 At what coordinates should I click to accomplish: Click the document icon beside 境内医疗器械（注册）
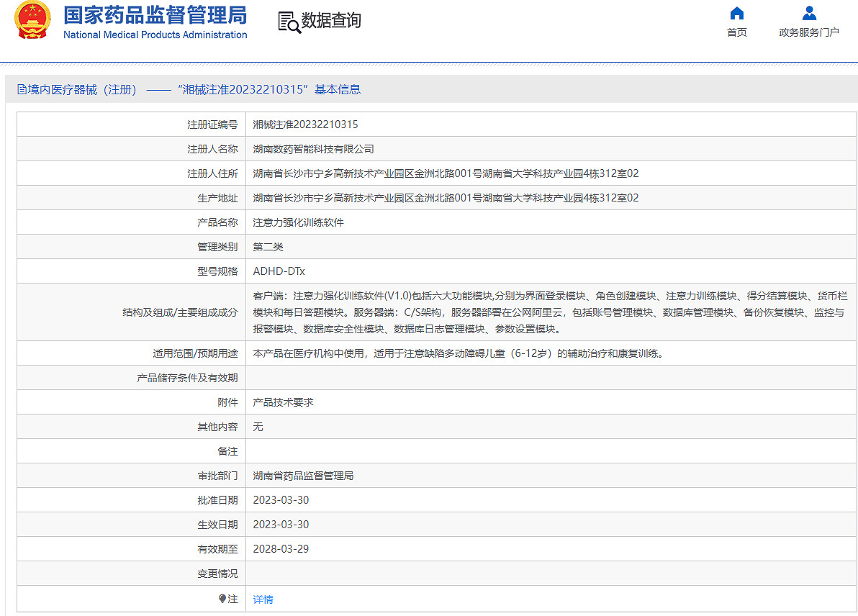pyautogui.click(x=22, y=89)
